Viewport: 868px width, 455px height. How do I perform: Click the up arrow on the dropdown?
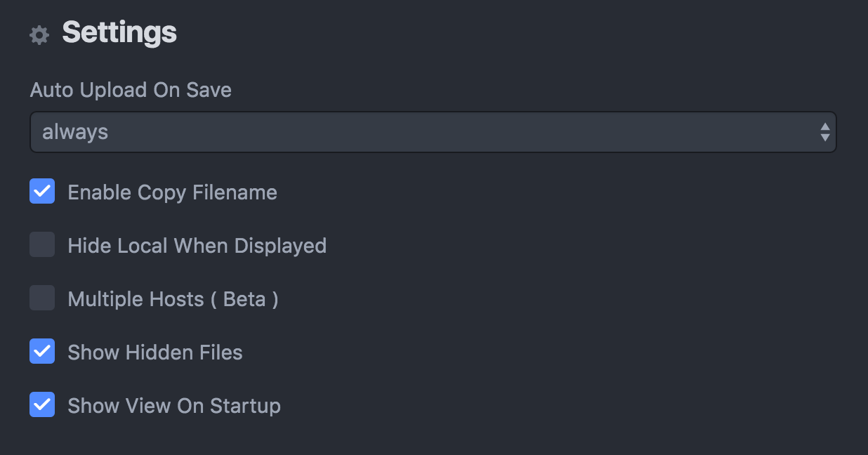click(x=825, y=126)
